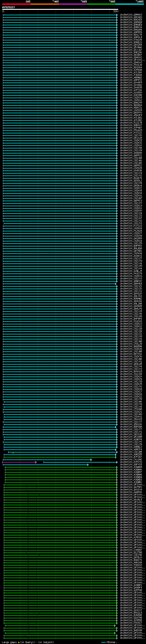Select the UniRef100_Q08BP1 label

[131, 585]
